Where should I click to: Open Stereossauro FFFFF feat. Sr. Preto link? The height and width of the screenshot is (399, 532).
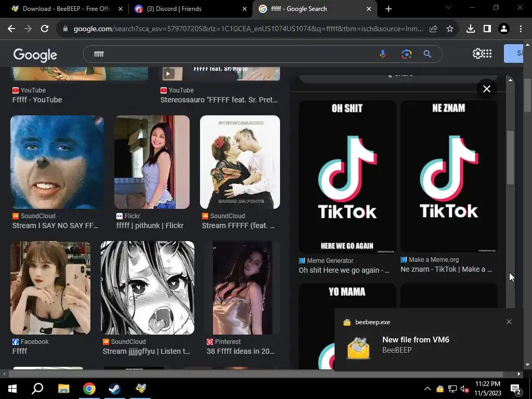219,100
